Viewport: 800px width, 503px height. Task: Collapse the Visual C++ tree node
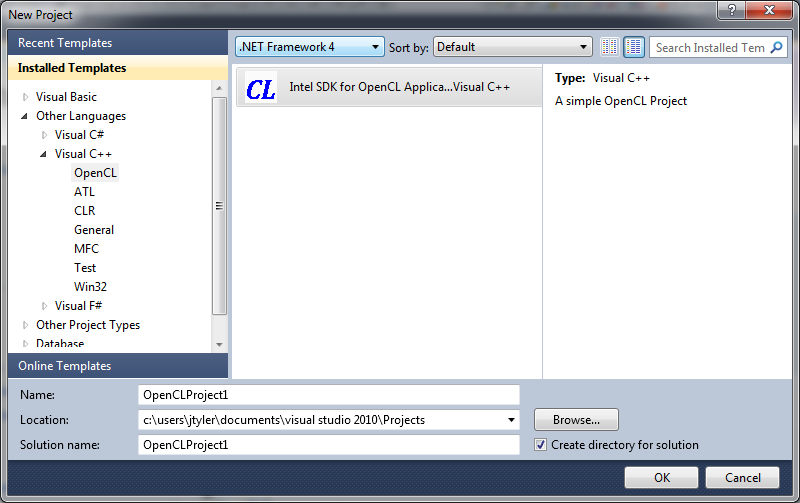(43, 154)
